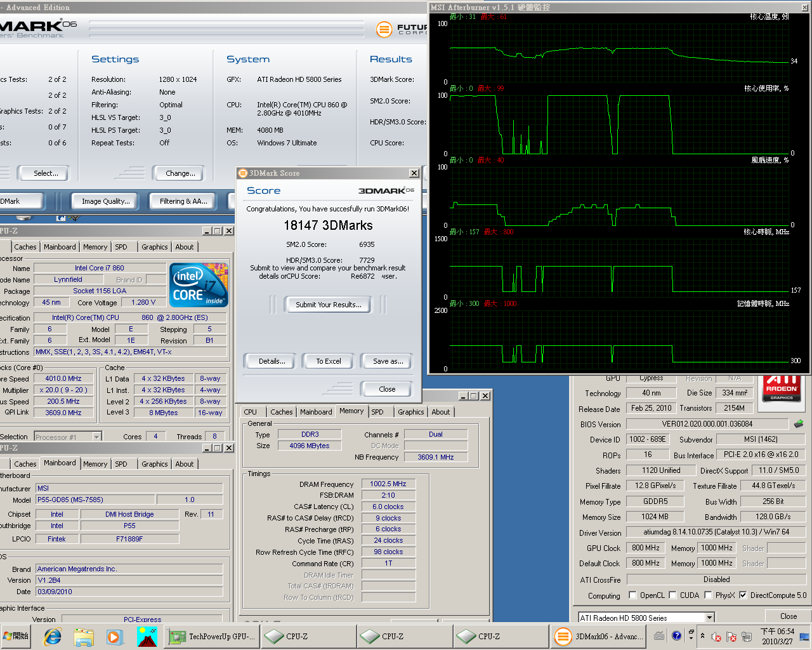Enable the OpenCL checkbox in GPU-Z
812x650 pixels.
(632, 595)
